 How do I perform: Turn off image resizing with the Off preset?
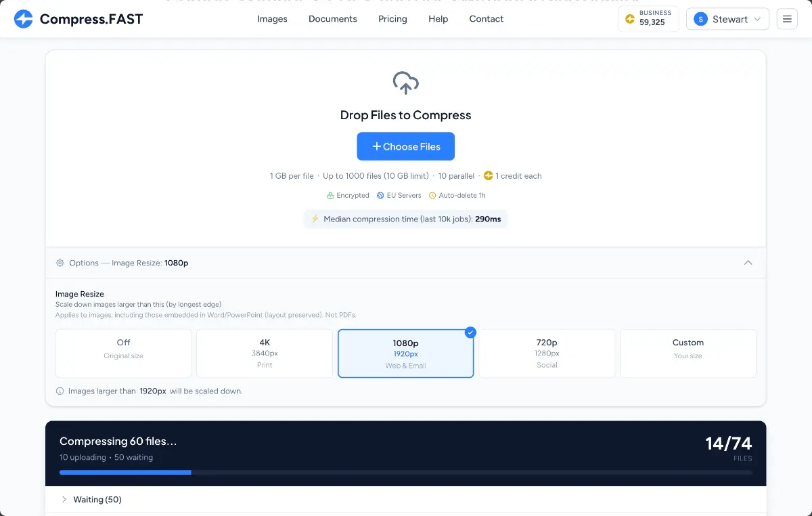pyautogui.click(x=123, y=353)
